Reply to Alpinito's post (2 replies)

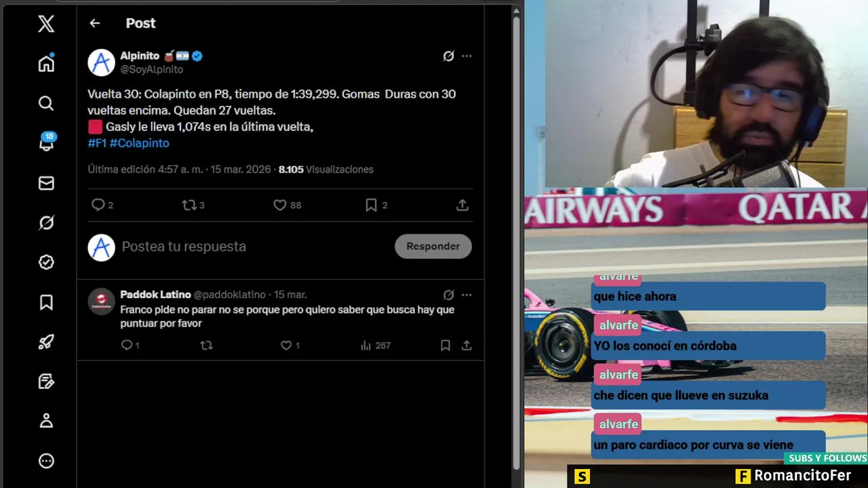point(102,205)
